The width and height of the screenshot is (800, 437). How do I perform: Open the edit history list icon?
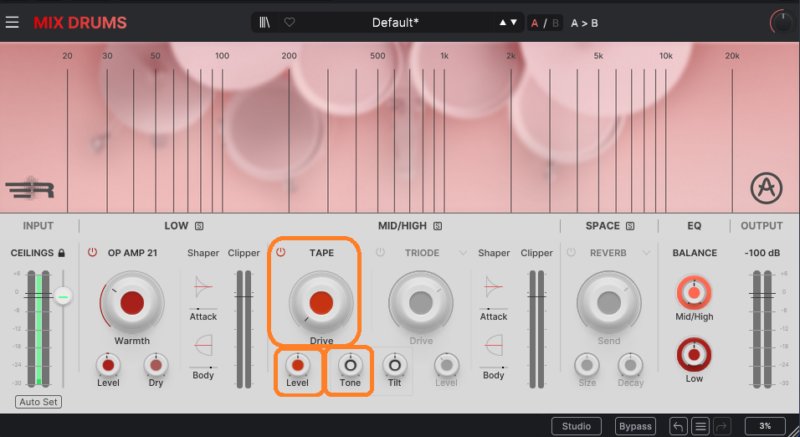[701, 426]
